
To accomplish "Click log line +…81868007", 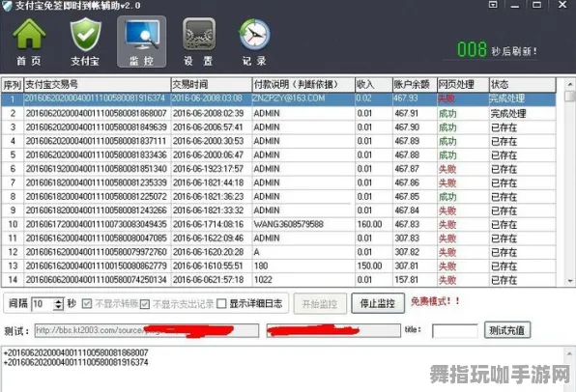I will coord(76,352).
